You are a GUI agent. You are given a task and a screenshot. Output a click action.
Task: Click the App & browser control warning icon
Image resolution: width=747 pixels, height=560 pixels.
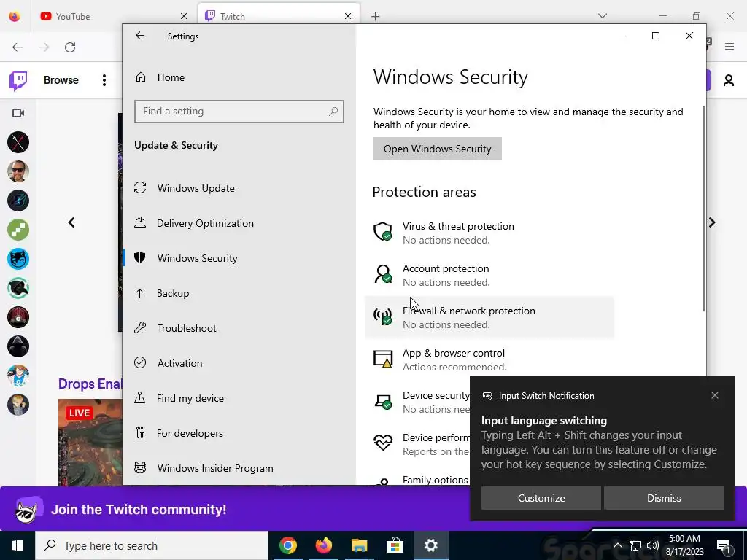tap(382, 359)
